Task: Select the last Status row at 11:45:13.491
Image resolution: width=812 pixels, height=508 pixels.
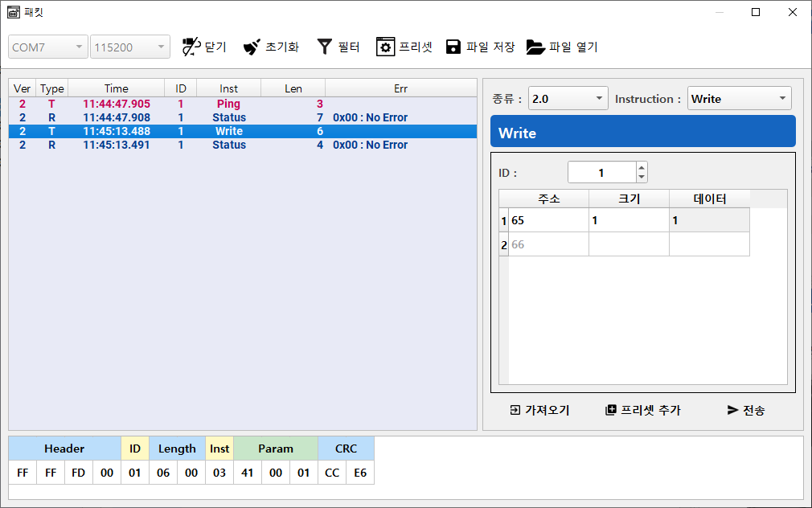Action: [x=228, y=145]
